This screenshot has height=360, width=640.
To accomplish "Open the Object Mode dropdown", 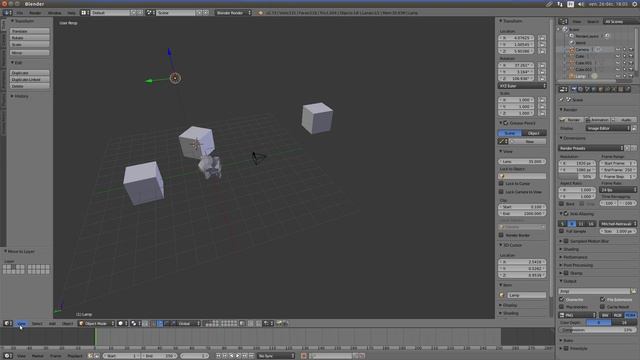I will 96,323.
